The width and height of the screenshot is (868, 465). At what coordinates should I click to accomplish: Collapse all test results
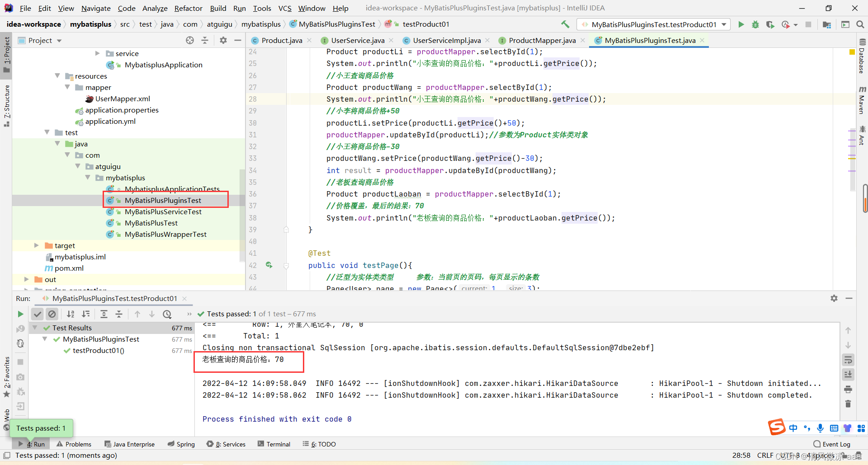119,314
